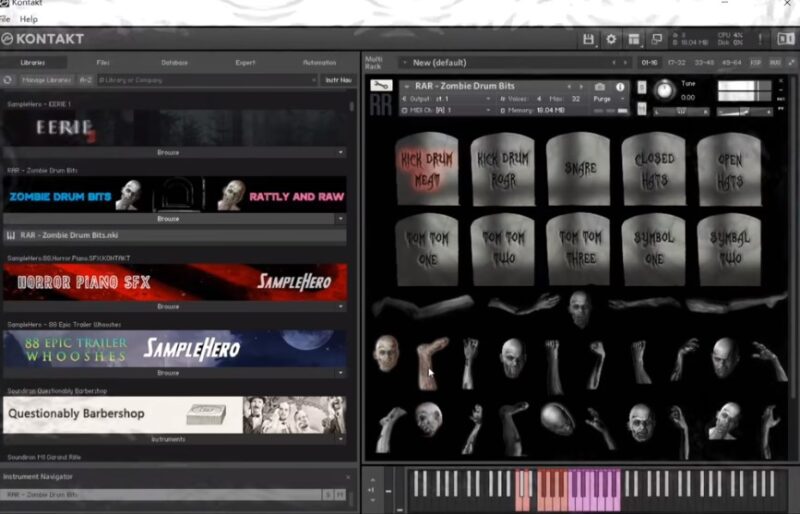The image size is (800, 514).
Task: Click the Kick Drum Meat tombstone pad
Action: [x=427, y=168]
